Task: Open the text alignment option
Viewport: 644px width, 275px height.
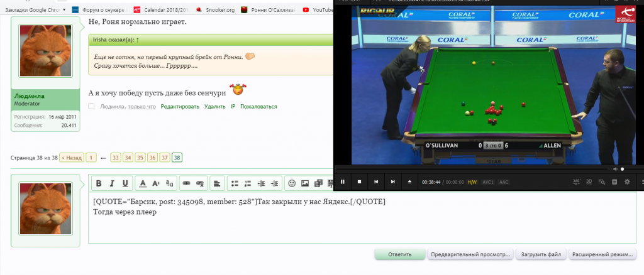Action: coord(217,183)
